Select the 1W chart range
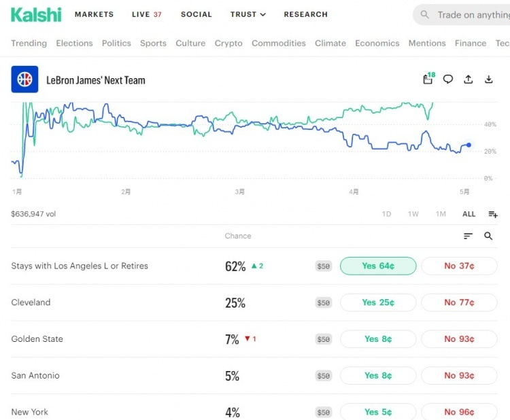The width and height of the screenshot is (510, 420). click(413, 214)
